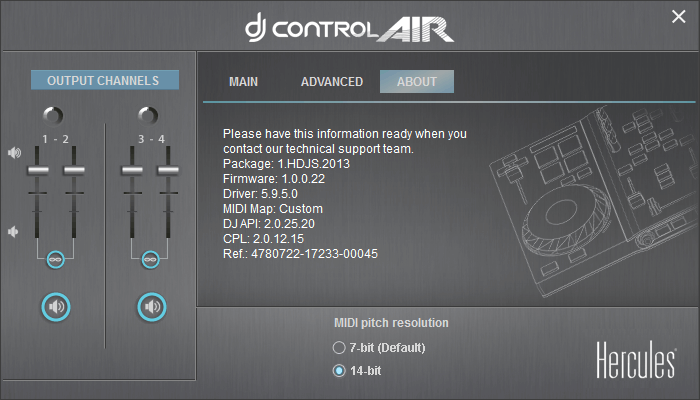700x400 pixels.
Task: Click channel 3 volume fader handle
Action: (132, 170)
